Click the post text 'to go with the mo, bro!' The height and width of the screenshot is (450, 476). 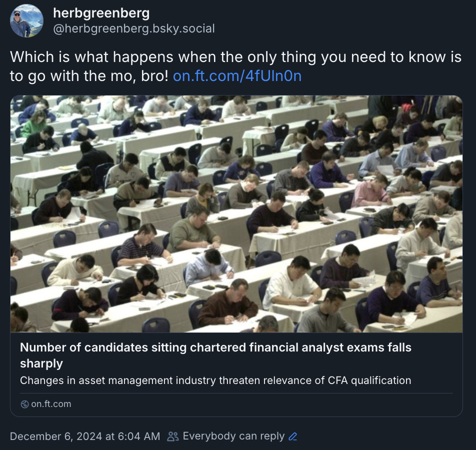pyautogui.click(x=89, y=76)
